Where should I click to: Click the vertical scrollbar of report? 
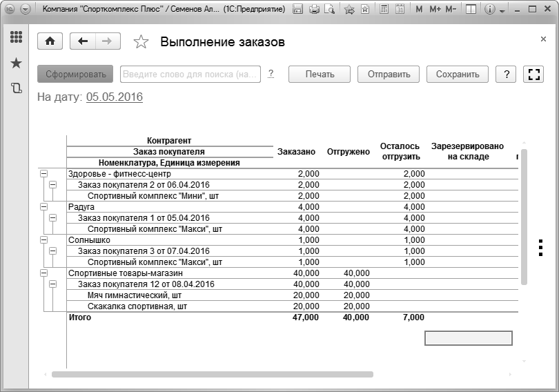click(x=524, y=217)
